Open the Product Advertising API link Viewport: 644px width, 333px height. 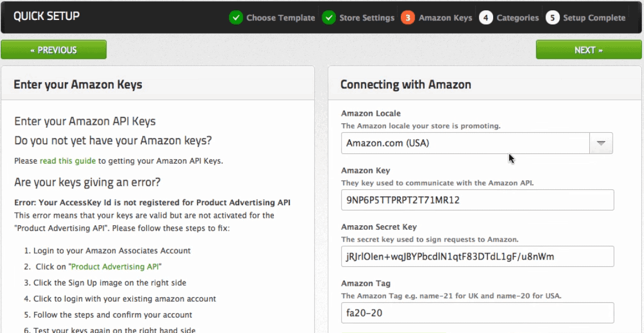click(x=115, y=267)
